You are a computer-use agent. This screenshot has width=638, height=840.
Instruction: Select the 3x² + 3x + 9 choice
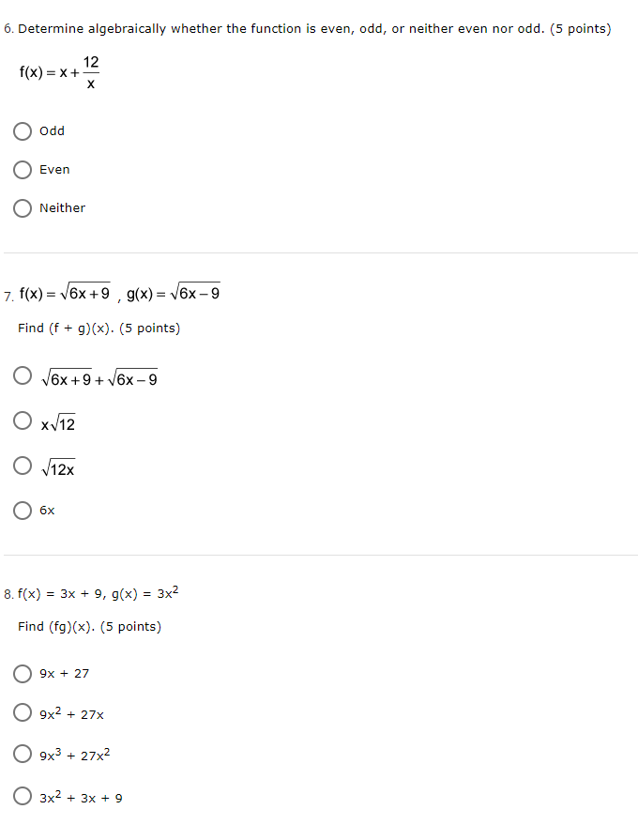point(23,795)
